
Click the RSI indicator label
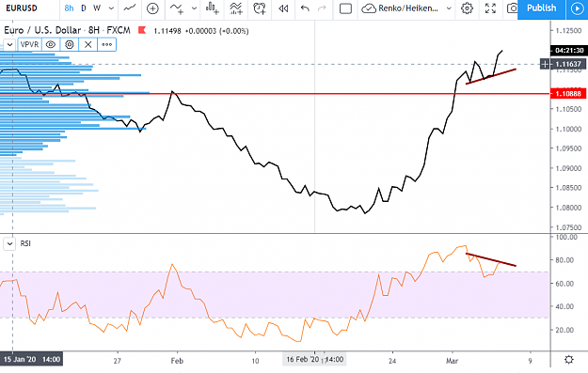tap(25, 243)
